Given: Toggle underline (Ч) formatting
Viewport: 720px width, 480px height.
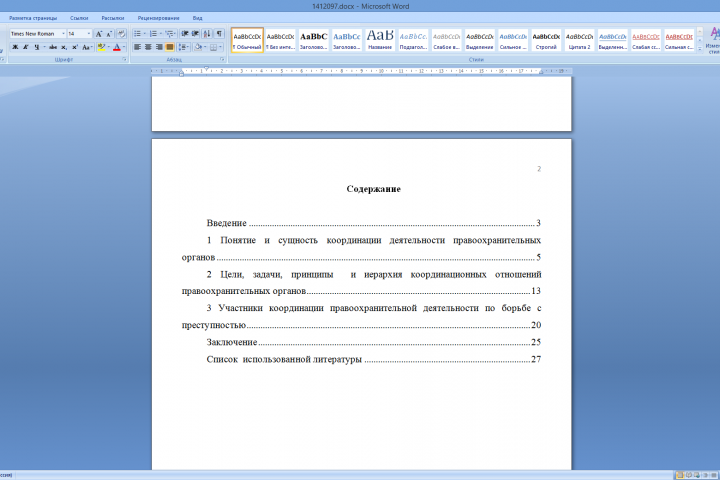Looking at the screenshot, I should (36, 47).
